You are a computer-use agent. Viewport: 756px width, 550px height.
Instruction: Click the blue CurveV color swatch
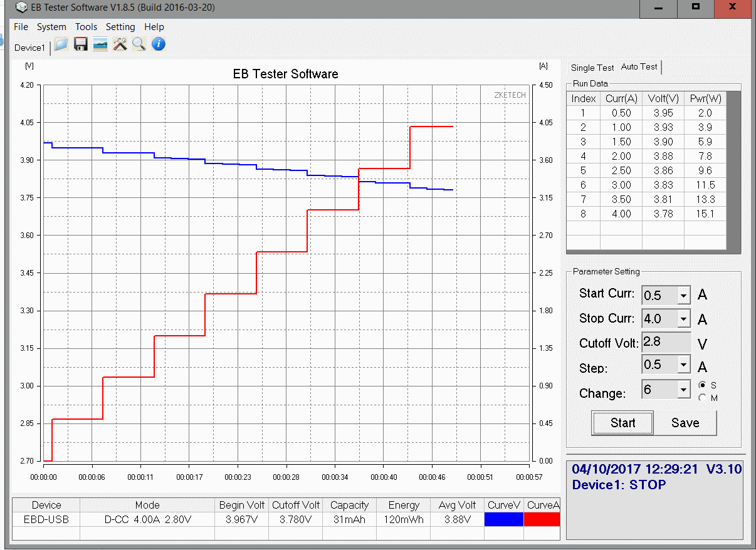(x=504, y=519)
